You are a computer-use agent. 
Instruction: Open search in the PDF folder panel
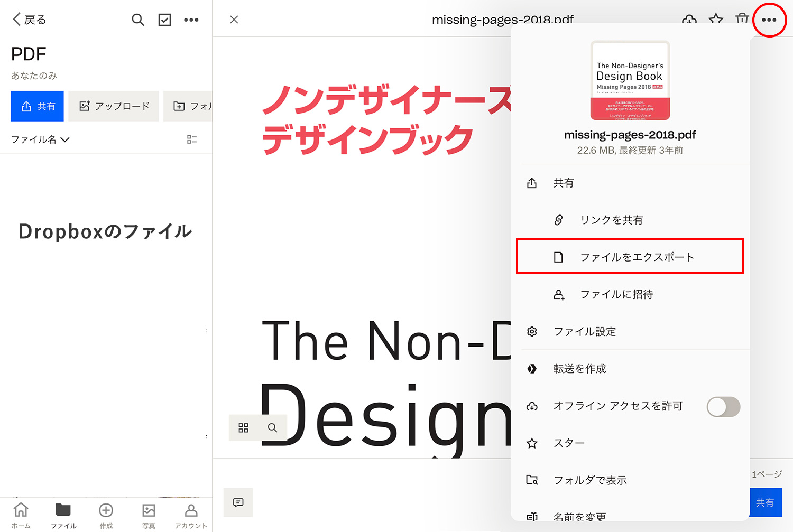point(137,20)
